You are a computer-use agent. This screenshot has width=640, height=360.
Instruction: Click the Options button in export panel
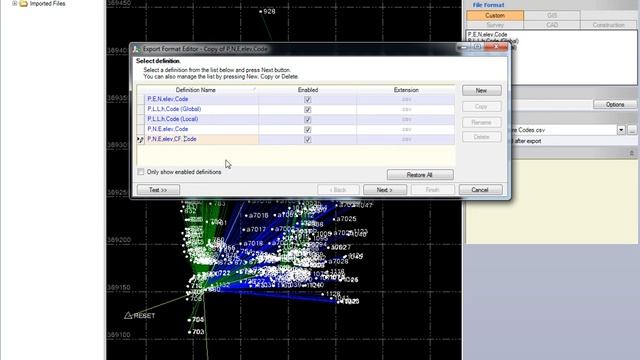click(x=615, y=104)
